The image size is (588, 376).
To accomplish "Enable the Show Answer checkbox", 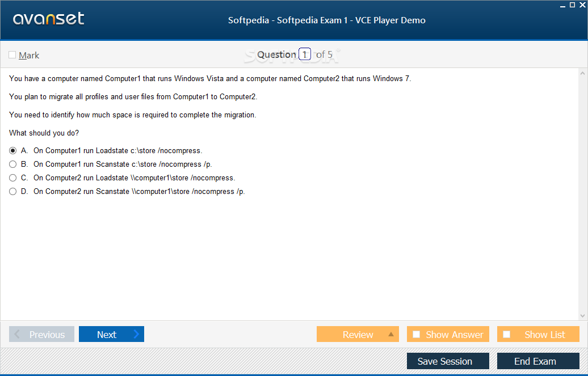I will coord(416,334).
